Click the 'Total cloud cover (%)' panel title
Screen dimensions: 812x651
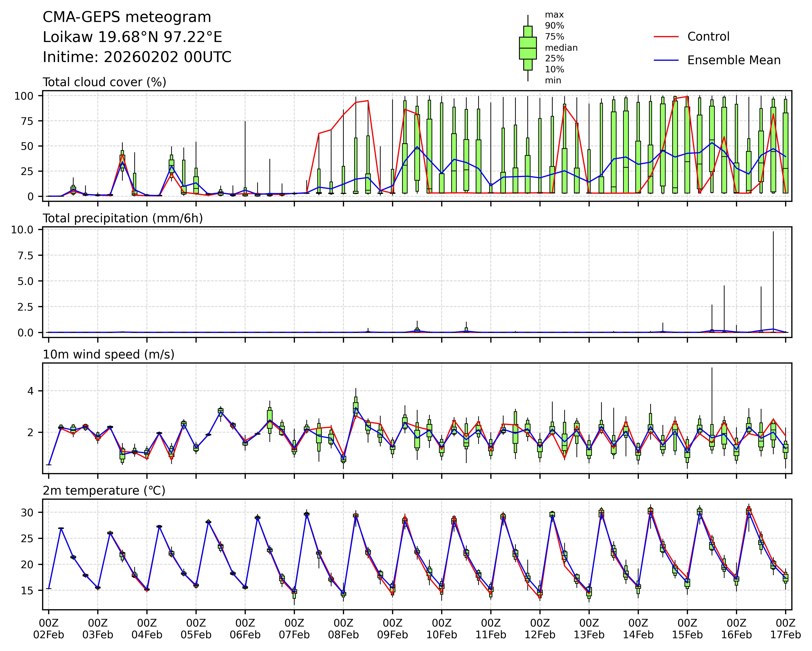(x=104, y=82)
